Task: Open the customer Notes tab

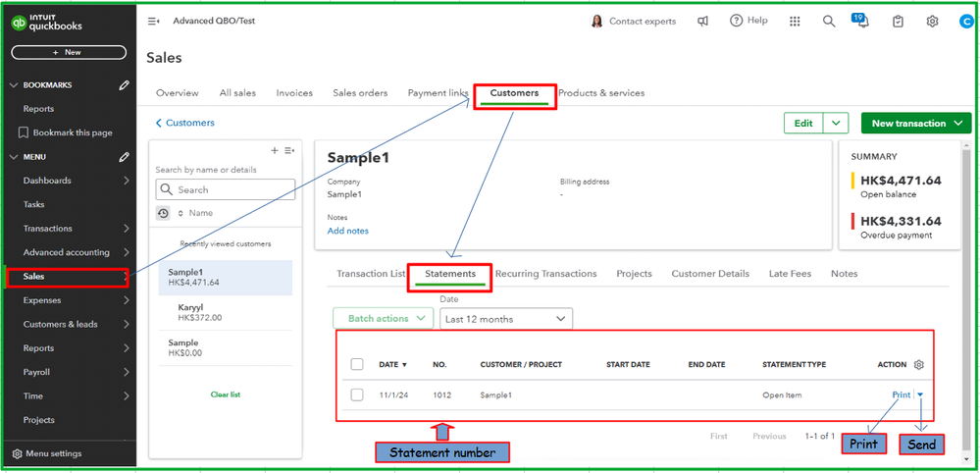Action: 844,274
